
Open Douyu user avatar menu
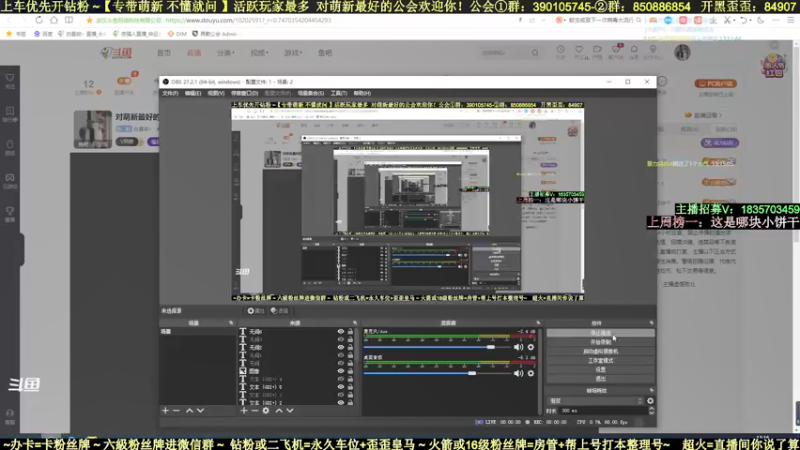pyautogui.click(x=682, y=52)
